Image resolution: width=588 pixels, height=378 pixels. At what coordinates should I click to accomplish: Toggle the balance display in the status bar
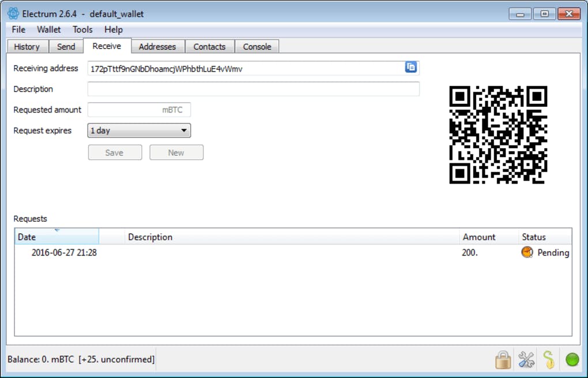(78, 359)
